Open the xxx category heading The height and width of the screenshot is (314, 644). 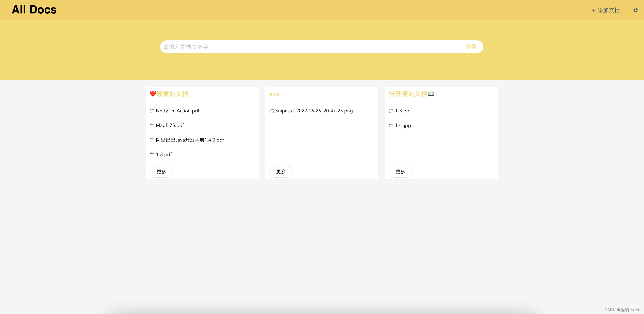[274, 94]
